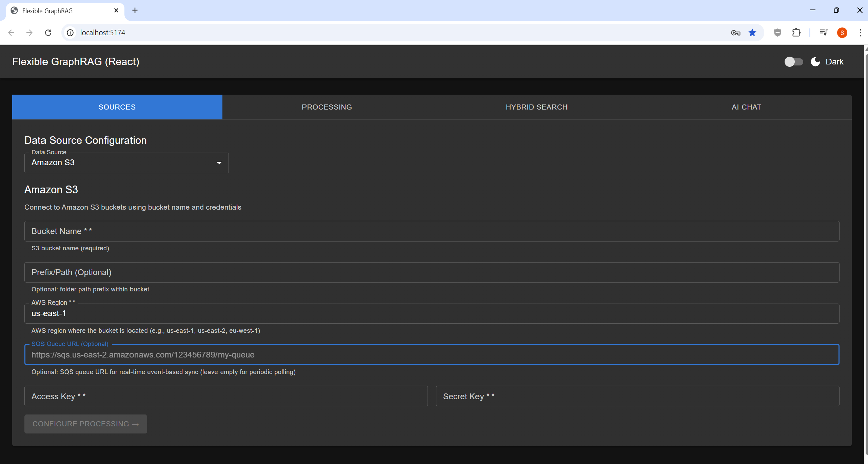Open the browser extensions puzzle icon
Viewport: 868px width, 464px height.
click(796, 33)
